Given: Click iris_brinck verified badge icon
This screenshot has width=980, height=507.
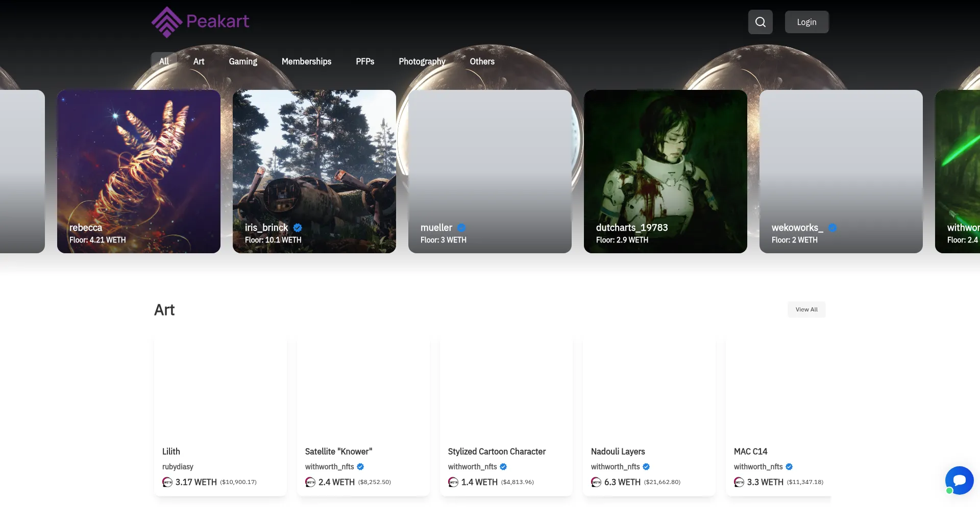Looking at the screenshot, I should tap(298, 228).
